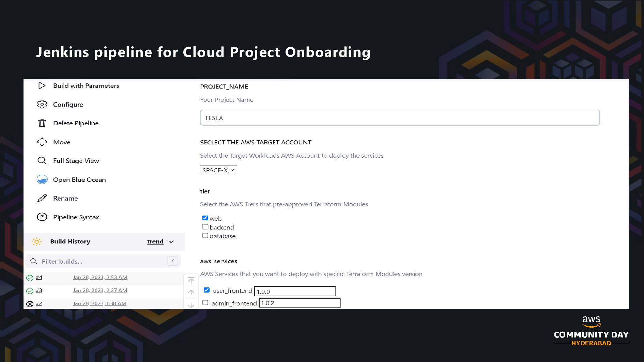The width and height of the screenshot is (644, 362).
Task: Open Jan 28, 2023, 1:38 AM build link
Action: point(99,303)
